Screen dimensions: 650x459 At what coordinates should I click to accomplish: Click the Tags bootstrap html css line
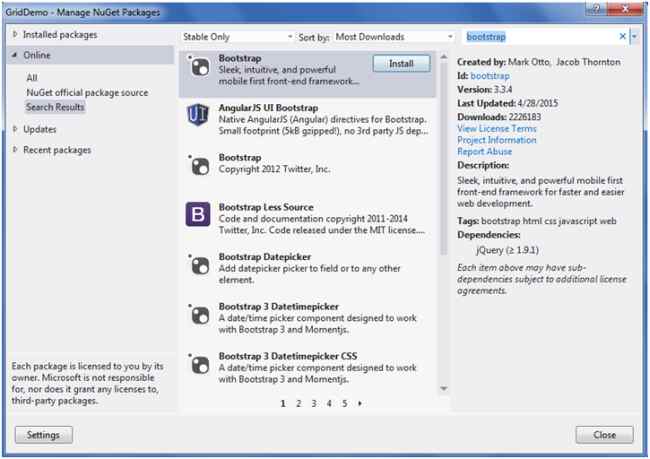tap(536, 221)
